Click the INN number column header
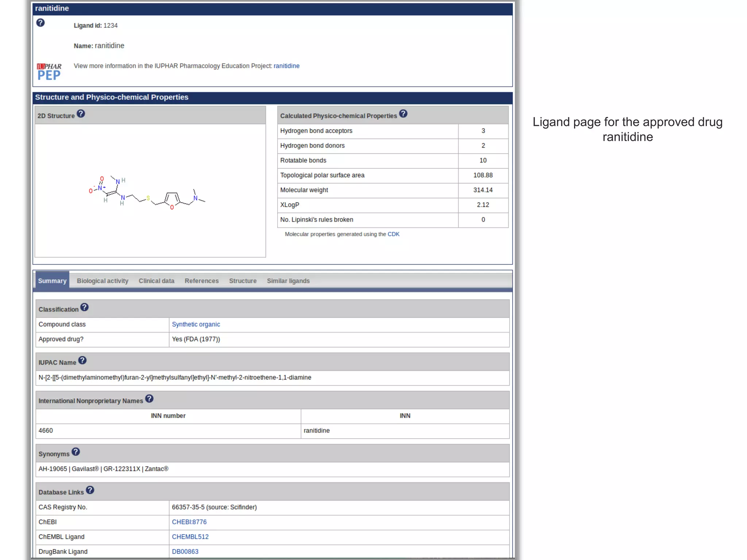 (168, 416)
